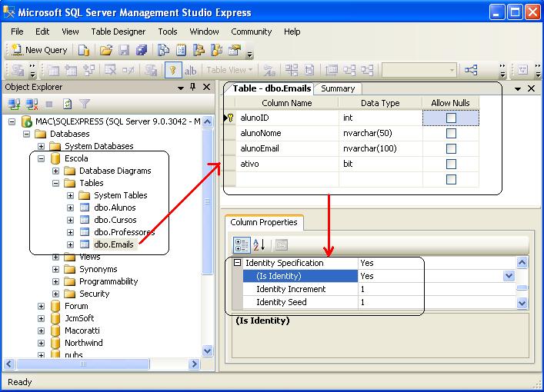
Task: Click the Disconnect icon in Object Explorer
Action: tap(32, 104)
